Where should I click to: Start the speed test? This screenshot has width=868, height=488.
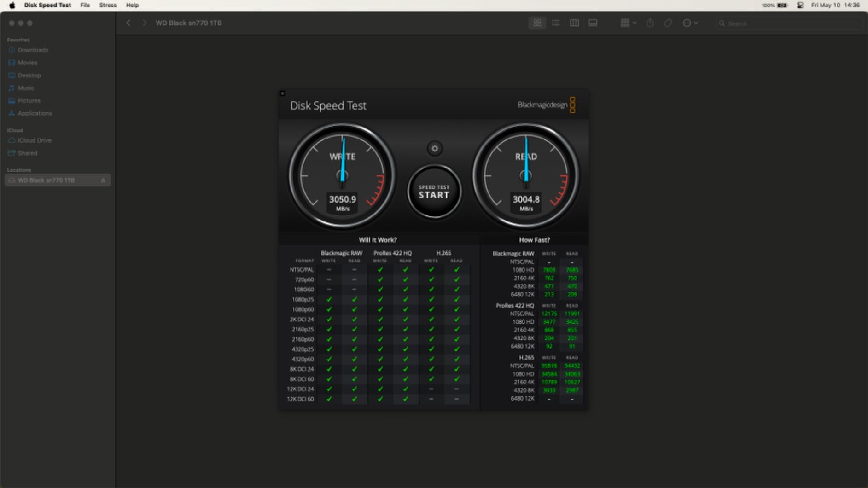tap(434, 192)
